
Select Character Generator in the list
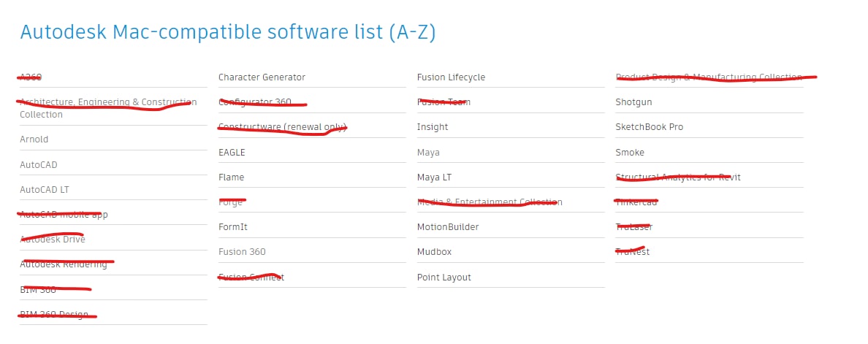point(262,77)
